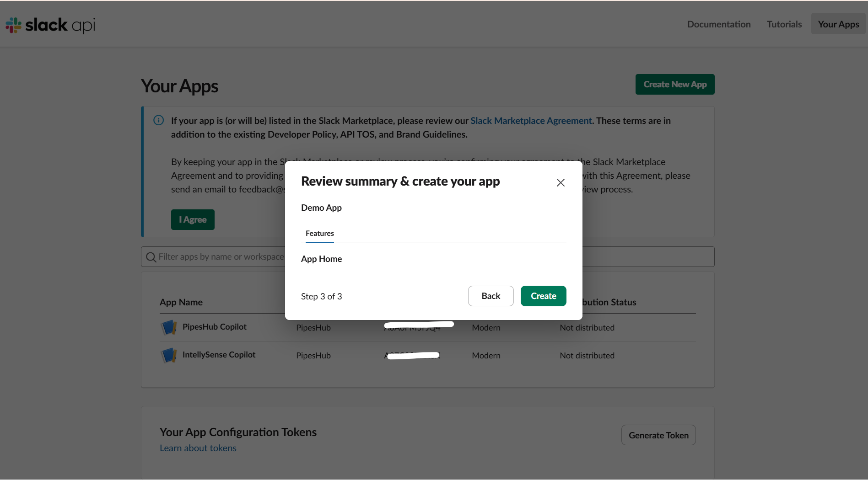This screenshot has height=480, width=868.
Task: Select the Features tab in the dialog
Action: (x=319, y=233)
